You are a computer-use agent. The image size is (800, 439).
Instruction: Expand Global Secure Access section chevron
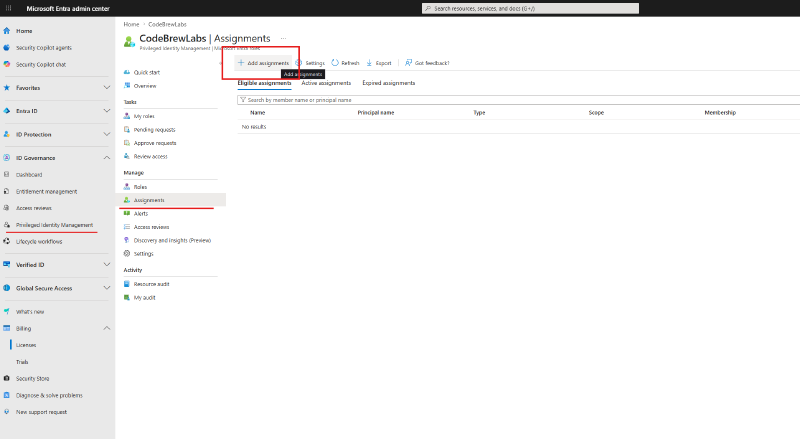[x=107, y=288]
